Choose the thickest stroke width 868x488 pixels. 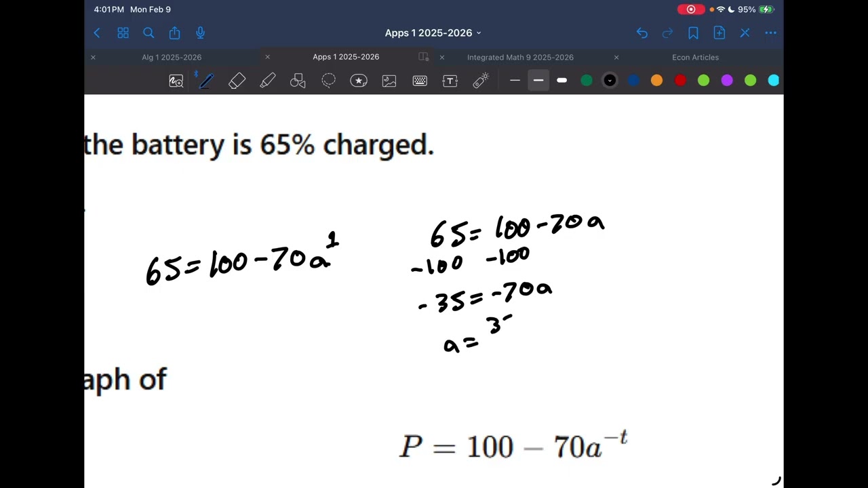click(561, 81)
